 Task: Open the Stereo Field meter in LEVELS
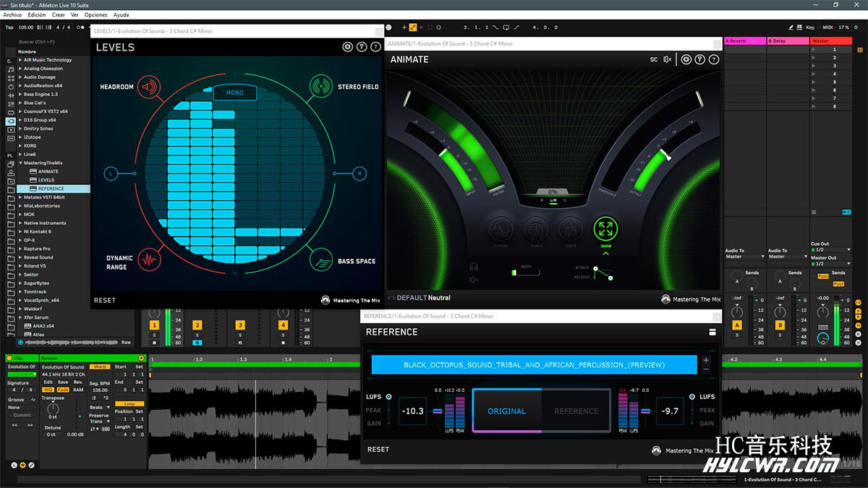[321, 87]
